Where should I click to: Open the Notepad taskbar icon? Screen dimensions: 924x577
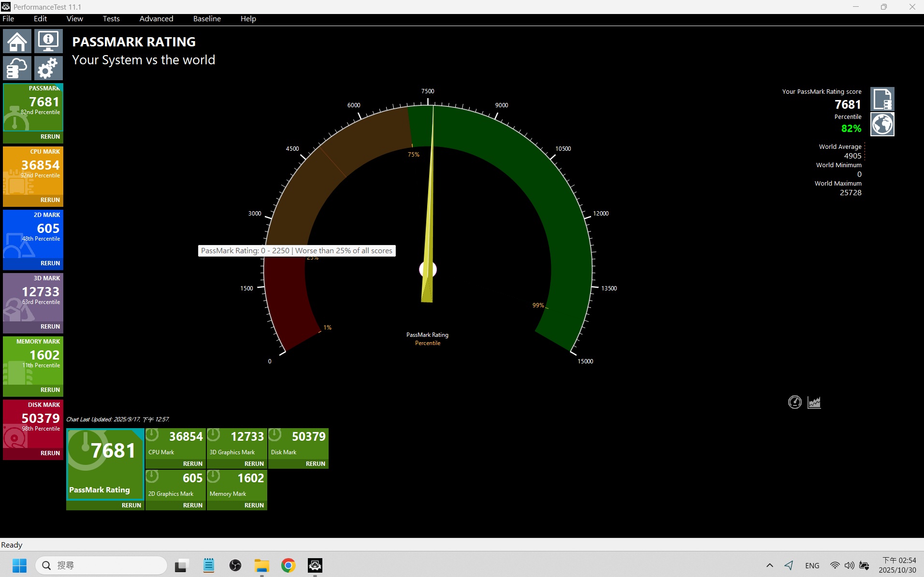208,565
